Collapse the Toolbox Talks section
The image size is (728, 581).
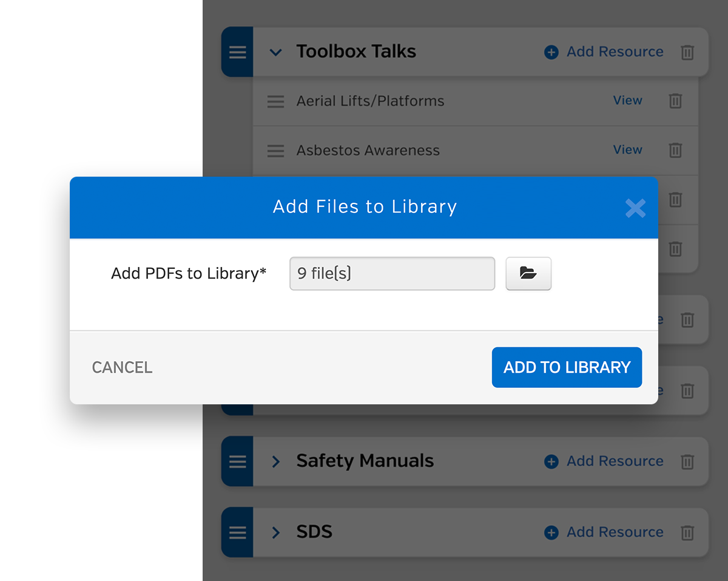tap(276, 52)
